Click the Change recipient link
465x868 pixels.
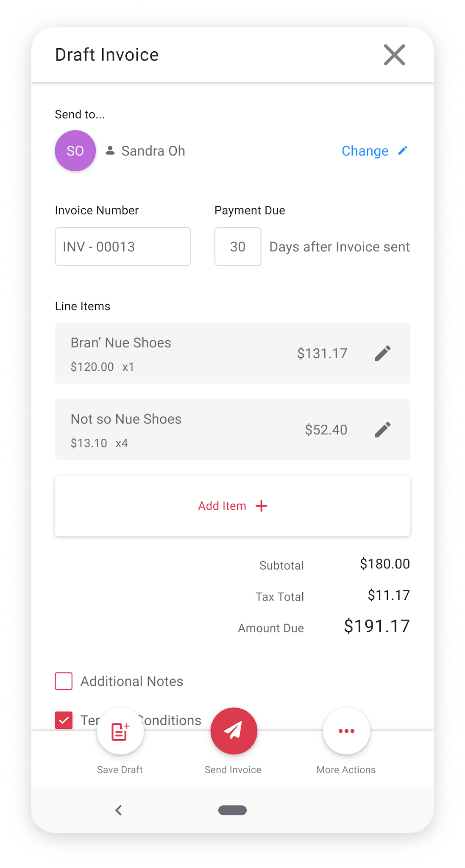[x=365, y=151]
